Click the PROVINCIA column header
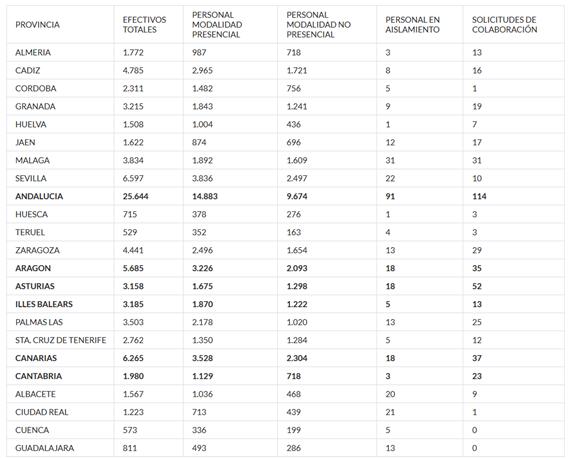This screenshot has width=571, height=459. [x=37, y=25]
